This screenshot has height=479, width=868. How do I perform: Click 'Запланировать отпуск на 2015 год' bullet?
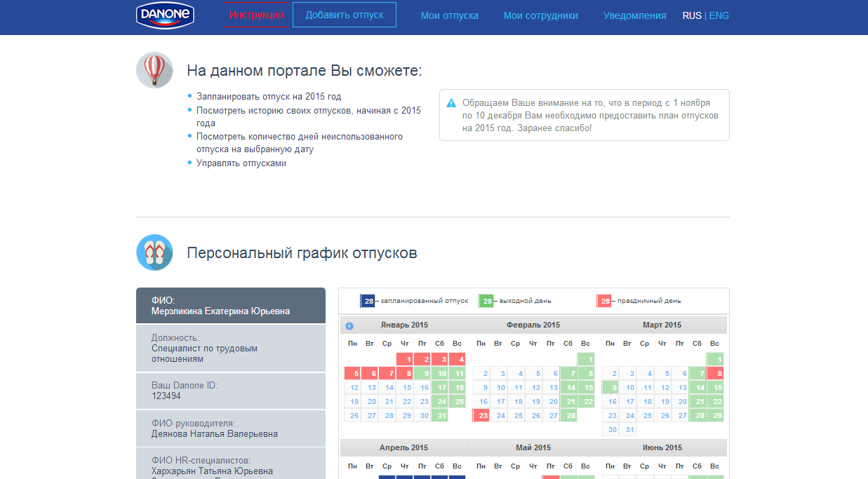(x=269, y=97)
